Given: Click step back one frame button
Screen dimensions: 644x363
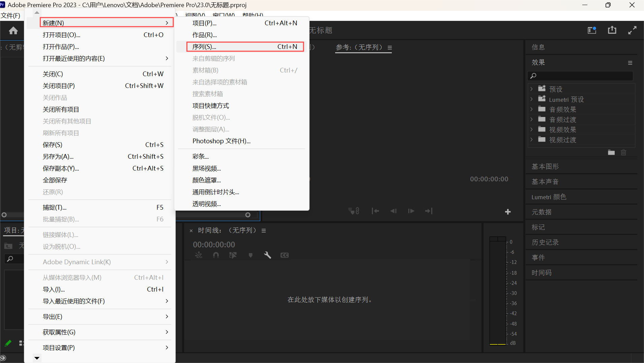Looking at the screenshot, I should click(x=393, y=211).
